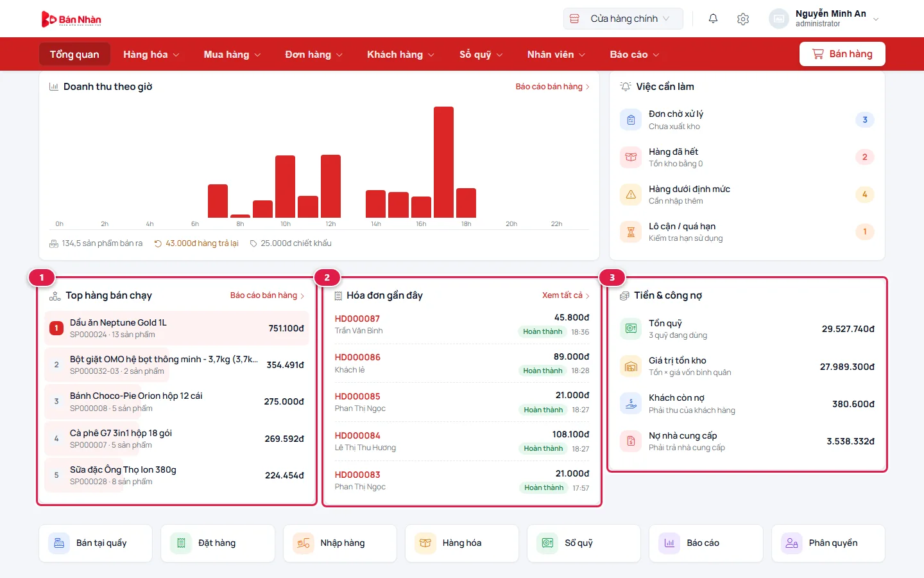Open the Nhập hàng shortcut
The image size is (924, 578).
tap(340, 543)
